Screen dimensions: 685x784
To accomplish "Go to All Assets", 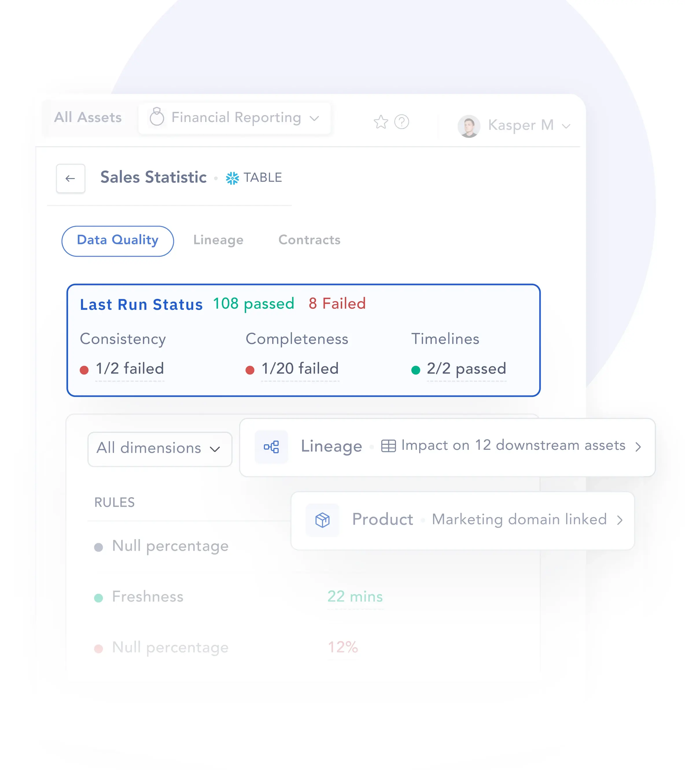I will pyautogui.click(x=88, y=117).
